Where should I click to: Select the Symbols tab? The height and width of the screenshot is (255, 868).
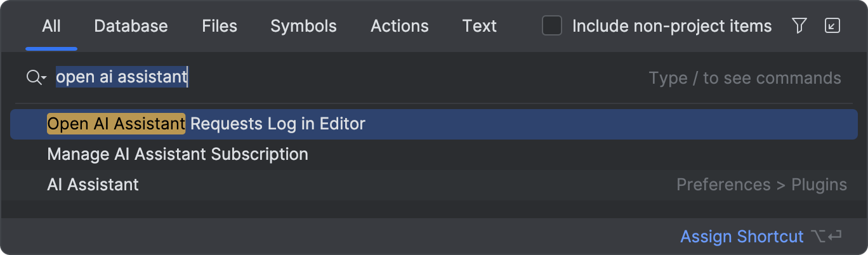[303, 26]
